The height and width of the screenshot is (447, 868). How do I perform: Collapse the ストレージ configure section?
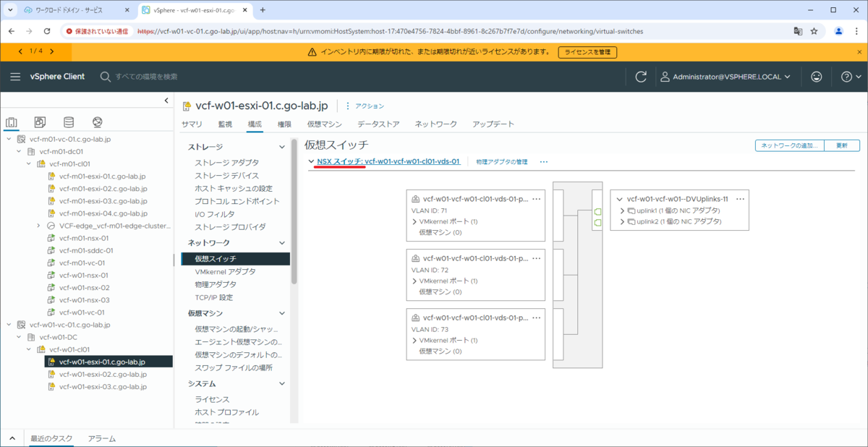[x=281, y=147]
